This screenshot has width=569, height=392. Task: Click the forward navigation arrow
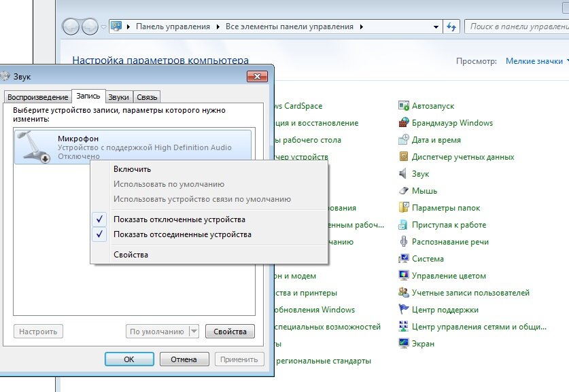(x=90, y=26)
